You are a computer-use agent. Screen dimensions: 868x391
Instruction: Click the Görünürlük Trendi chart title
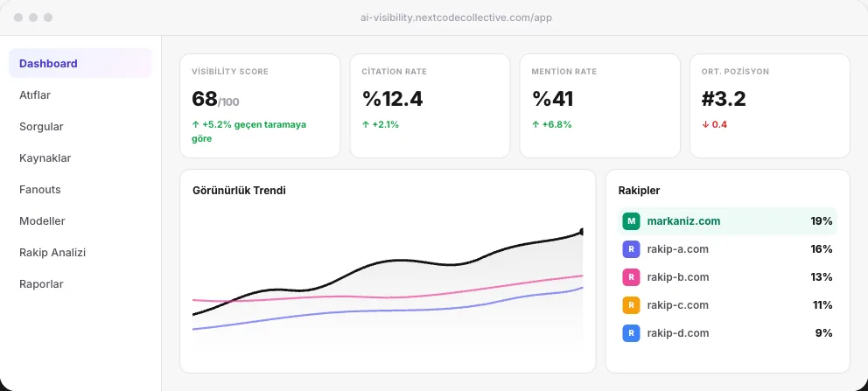pos(239,191)
